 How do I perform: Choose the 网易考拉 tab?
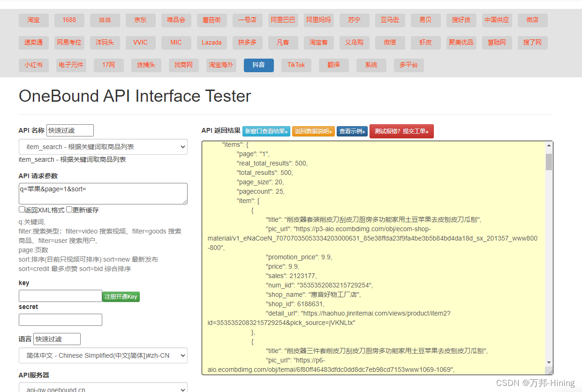pyautogui.click(x=69, y=43)
